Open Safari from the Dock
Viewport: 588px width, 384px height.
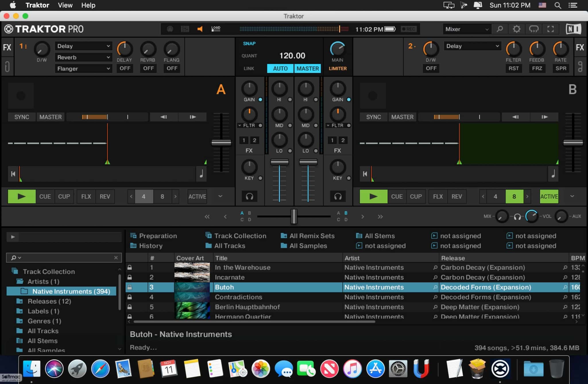(100, 369)
